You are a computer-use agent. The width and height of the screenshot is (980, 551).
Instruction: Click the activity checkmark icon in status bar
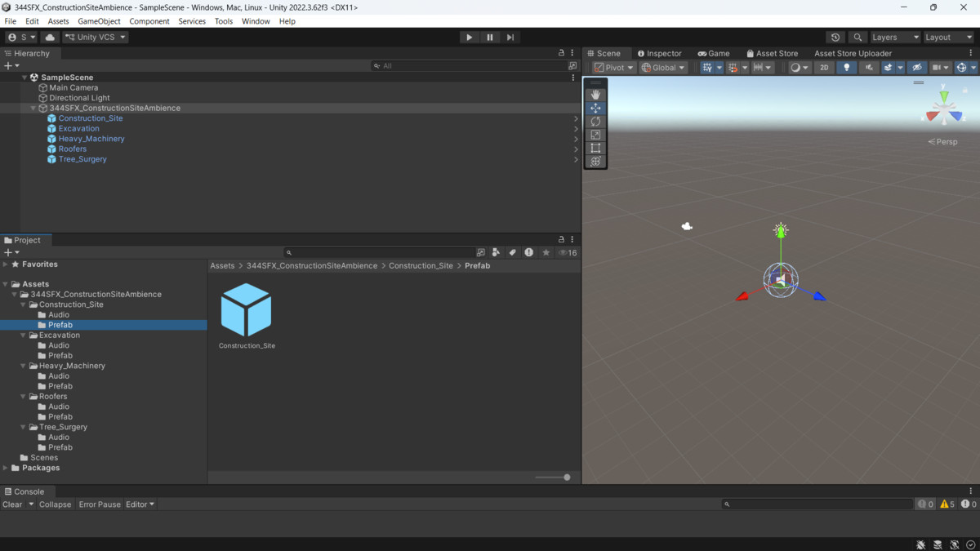(x=970, y=544)
